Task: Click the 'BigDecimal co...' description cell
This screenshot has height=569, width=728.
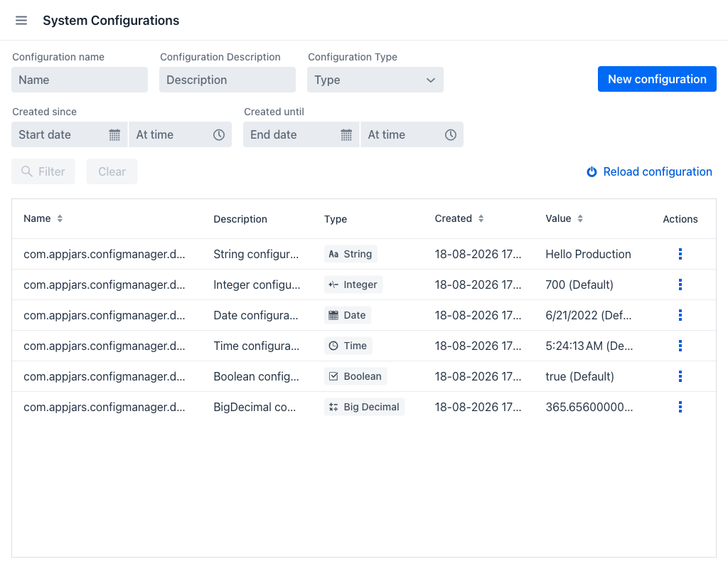Action: pyautogui.click(x=255, y=408)
